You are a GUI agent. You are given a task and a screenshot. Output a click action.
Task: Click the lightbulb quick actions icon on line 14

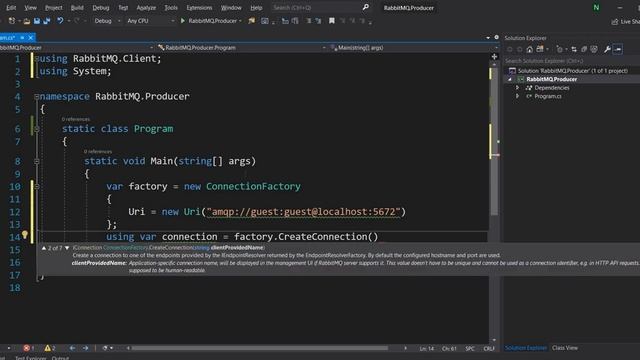(x=24, y=235)
